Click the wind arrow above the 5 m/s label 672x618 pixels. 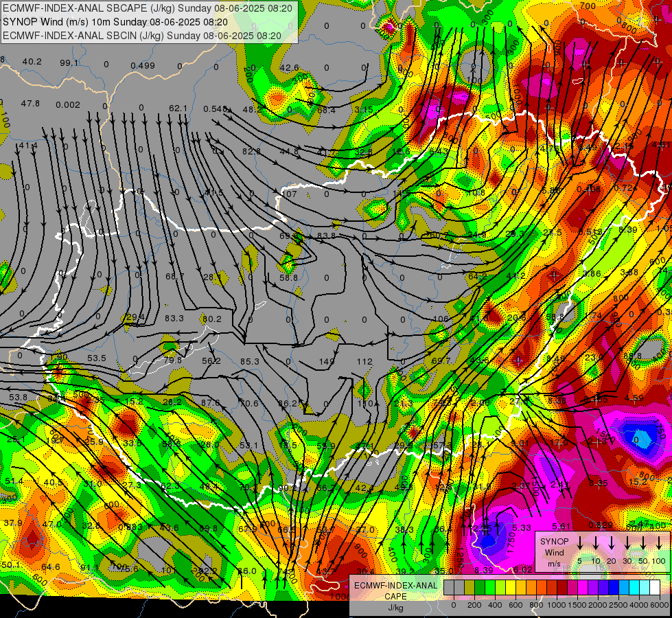(x=579, y=543)
